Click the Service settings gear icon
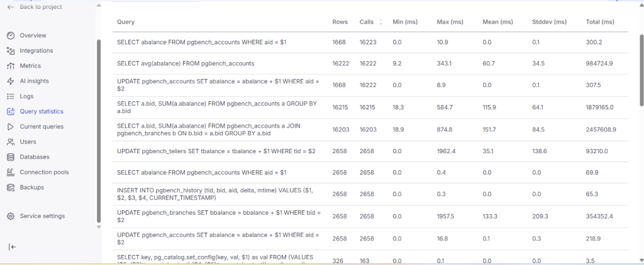Screen dimensions: 644x265 click(x=11, y=216)
